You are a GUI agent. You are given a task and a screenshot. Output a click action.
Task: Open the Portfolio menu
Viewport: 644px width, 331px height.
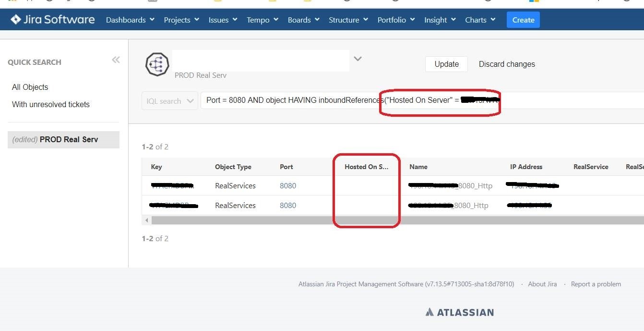coord(396,20)
